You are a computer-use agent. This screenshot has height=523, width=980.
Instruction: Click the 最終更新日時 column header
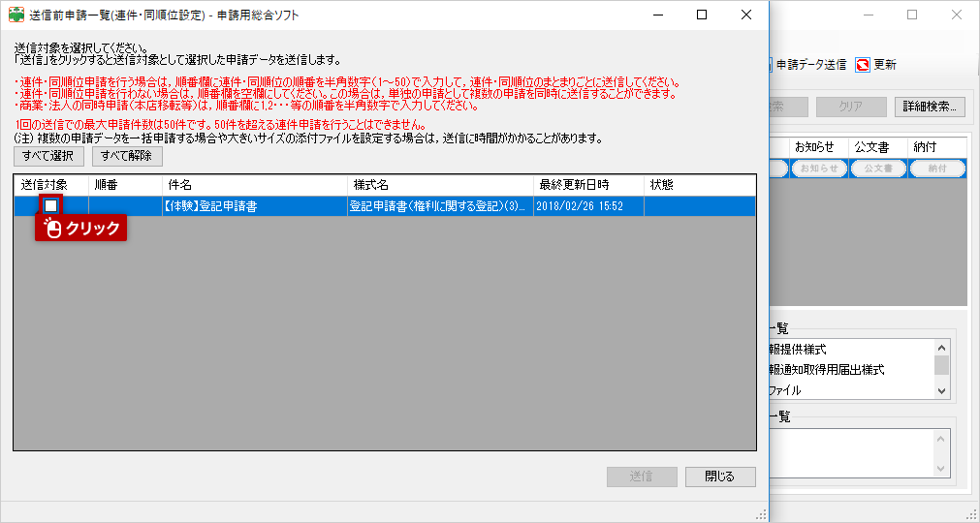tap(588, 185)
